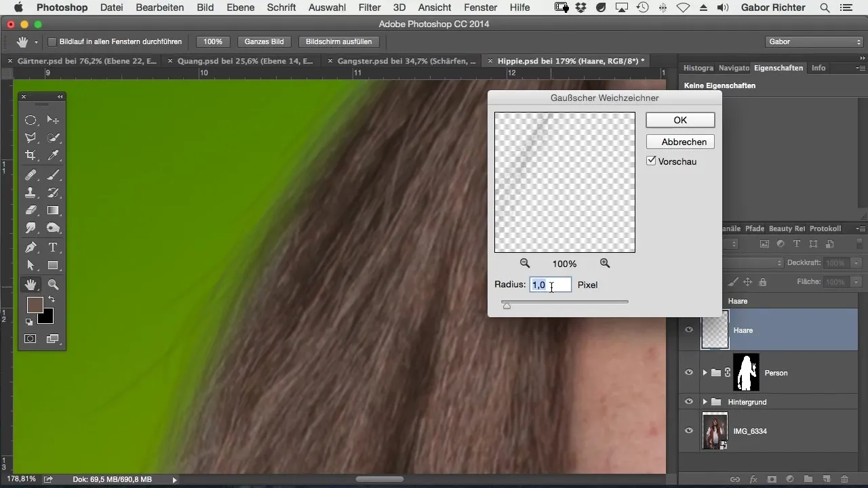868x488 pixels.
Task: Create new adjustment layer icon
Action: 790,479
